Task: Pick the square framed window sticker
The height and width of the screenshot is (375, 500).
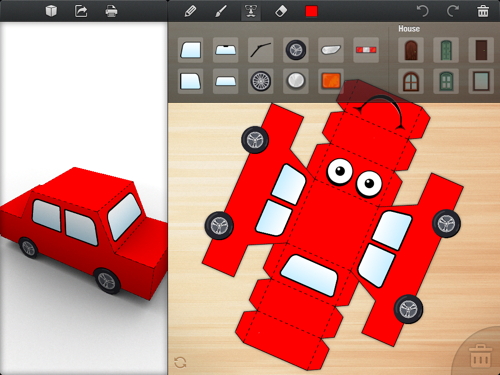Action: [x=481, y=81]
